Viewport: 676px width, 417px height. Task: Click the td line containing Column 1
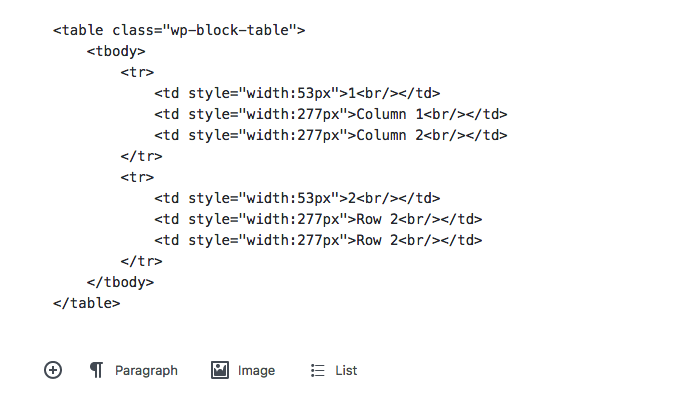[331, 114]
